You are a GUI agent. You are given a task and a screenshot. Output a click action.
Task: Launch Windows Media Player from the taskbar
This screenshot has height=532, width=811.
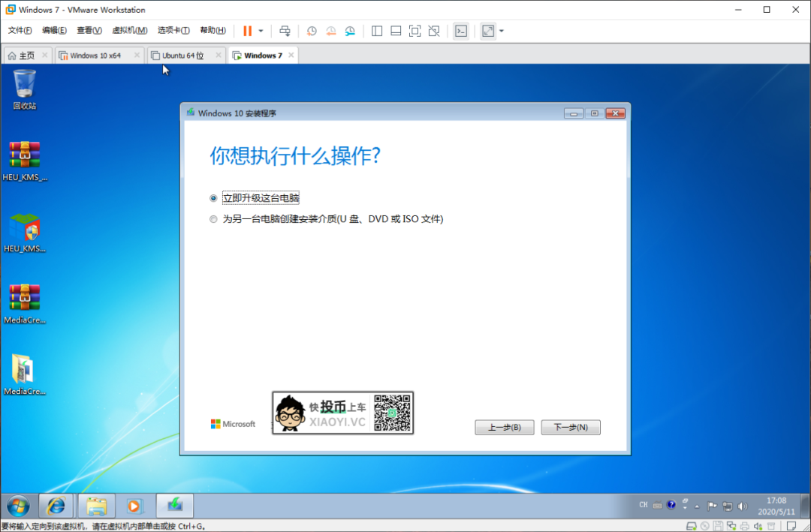(135, 506)
